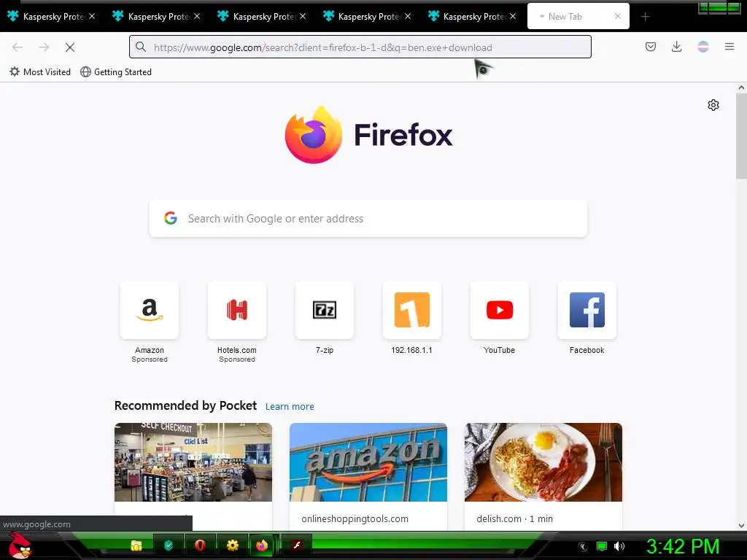This screenshot has height=560, width=747.
Task: Open the 7-zip shortcut tile
Action: (325, 311)
